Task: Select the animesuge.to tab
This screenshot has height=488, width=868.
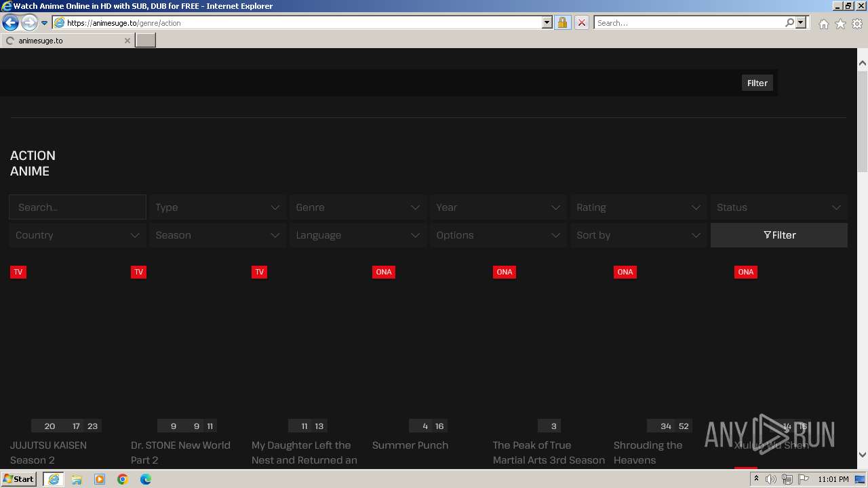Action: point(66,41)
